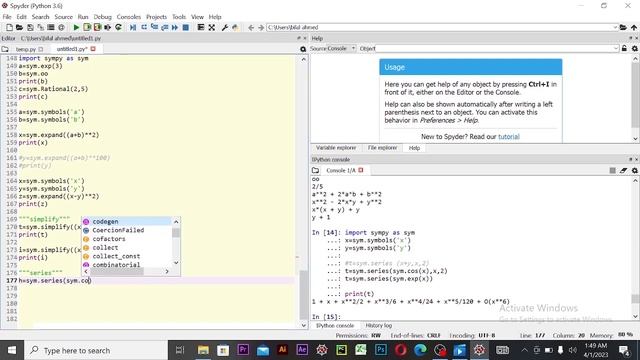Viewport: 640px width, 360px height.
Task: Click the Windows taskbar search box
Action: click(x=96, y=350)
